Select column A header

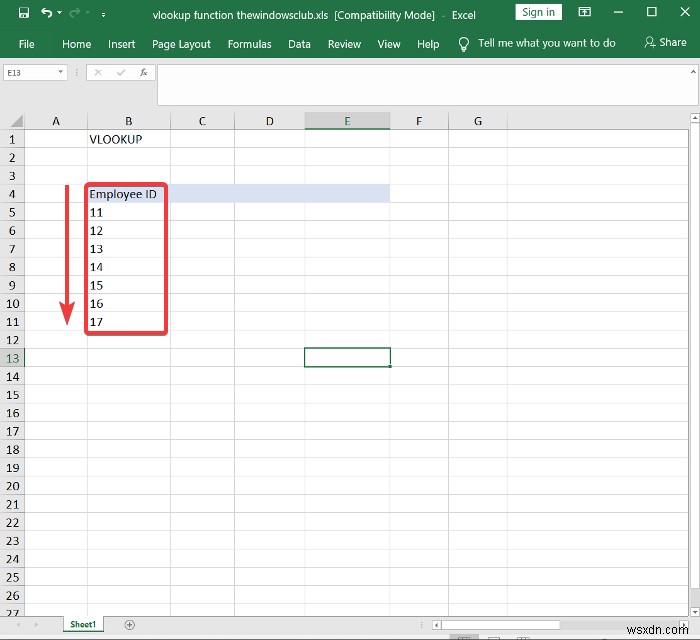[x=56, y=121]
